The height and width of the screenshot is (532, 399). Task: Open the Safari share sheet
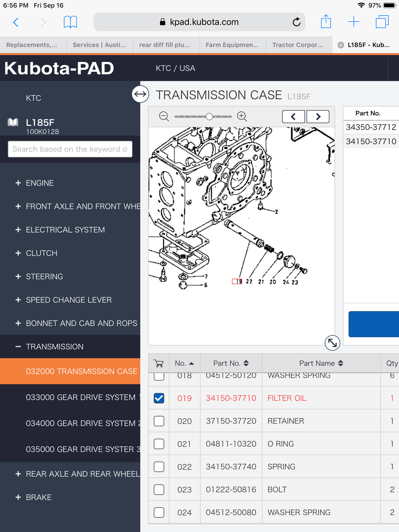click(326, 21)
